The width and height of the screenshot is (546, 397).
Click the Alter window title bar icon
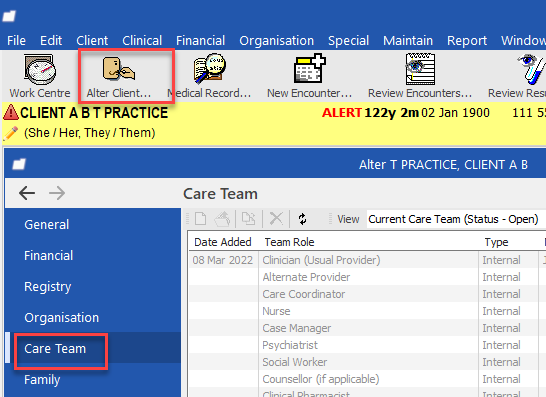coord(19,164)
